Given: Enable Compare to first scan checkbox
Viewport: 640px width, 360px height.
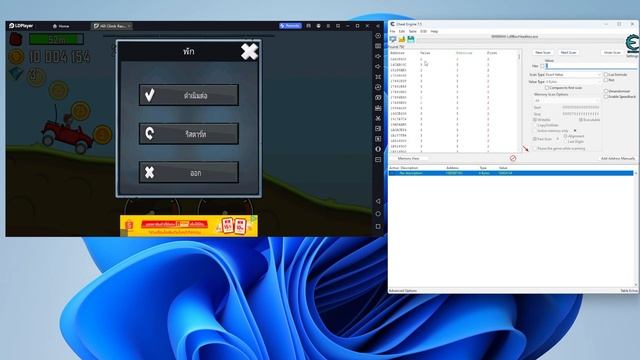Looking at the screenshot, I should click(x=547, y=88).
